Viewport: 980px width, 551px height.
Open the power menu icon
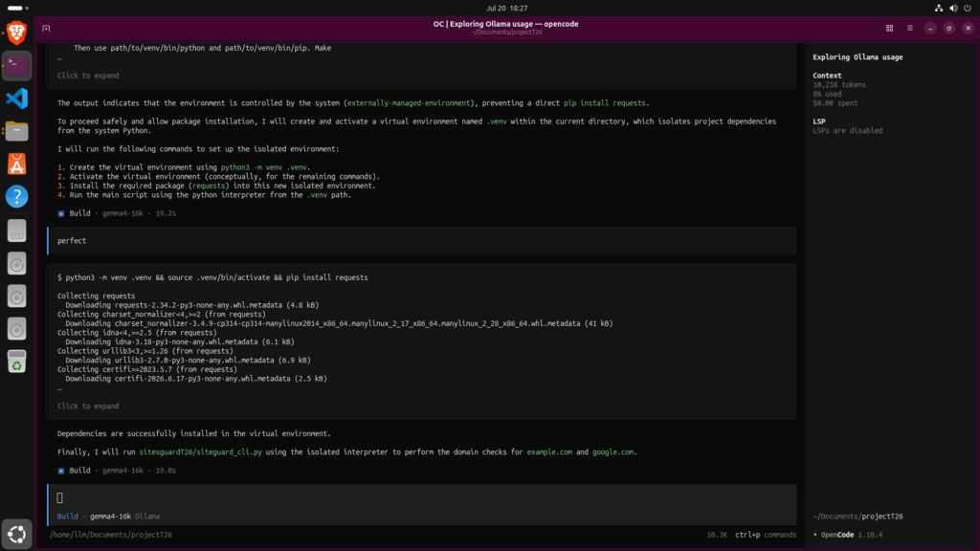(x=968, y=8)
